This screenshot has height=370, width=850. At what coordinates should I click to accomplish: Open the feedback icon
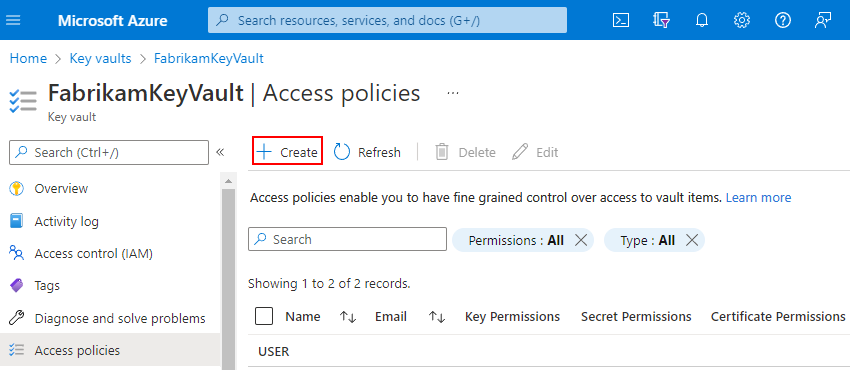pyautogui.click(x=823, y=21)
